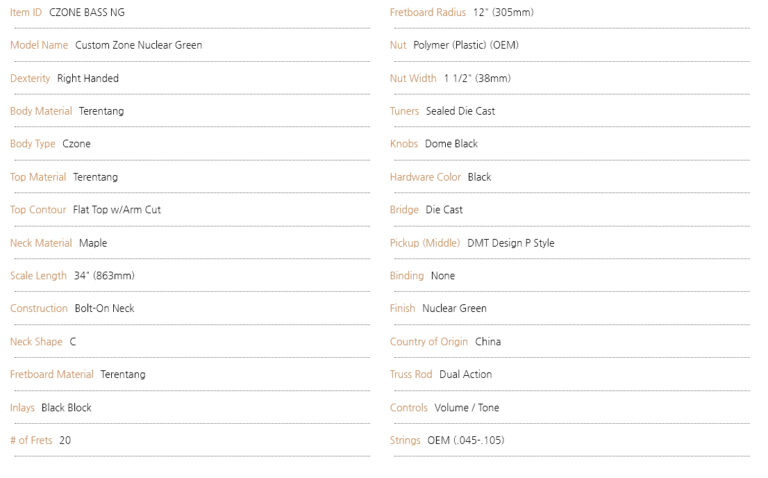Click the Polymer (Plastic) (OEM) nut value
Viewport: 768px width, 478px height.
coord(466,45)
